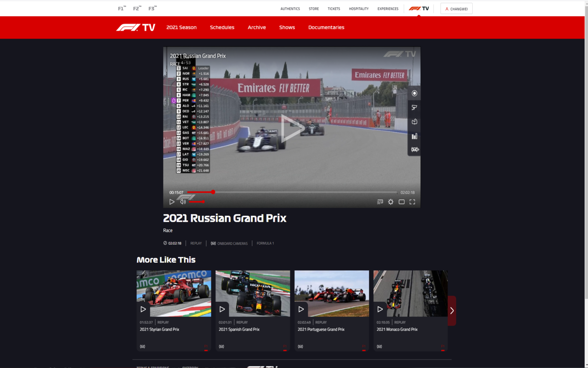This screenshot has width=588, height=368.
Task: Advance the More Like This carousel arrow
Action: click(452, 310)
